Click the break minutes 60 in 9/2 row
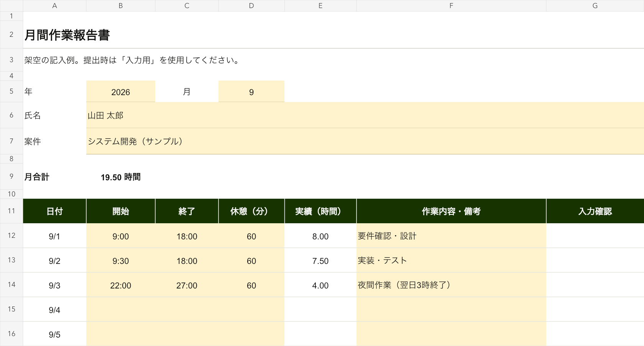Screen dimensions: 644x346 coord(251,260)
